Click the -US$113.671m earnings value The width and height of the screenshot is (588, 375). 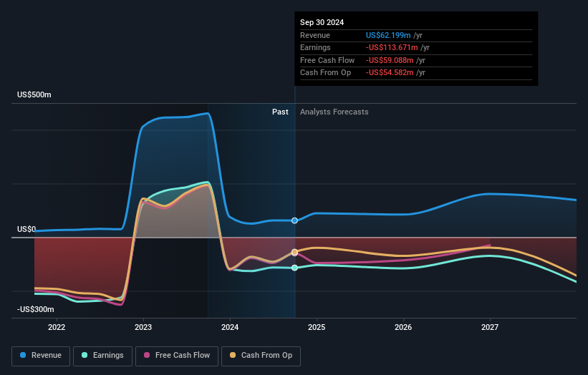pyautogui.click(x=392, y=47)
